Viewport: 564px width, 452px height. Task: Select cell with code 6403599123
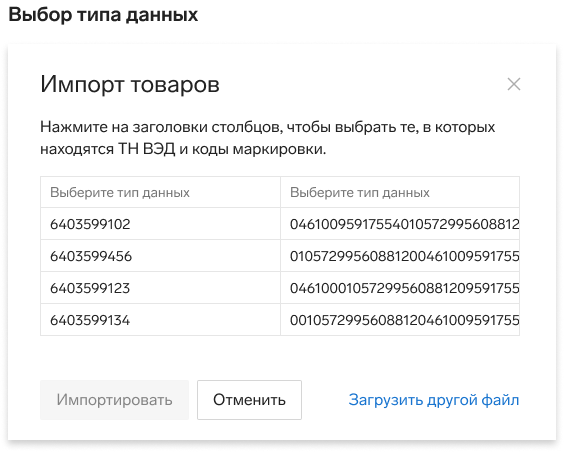pyautogui.click(x=160, y=288)
